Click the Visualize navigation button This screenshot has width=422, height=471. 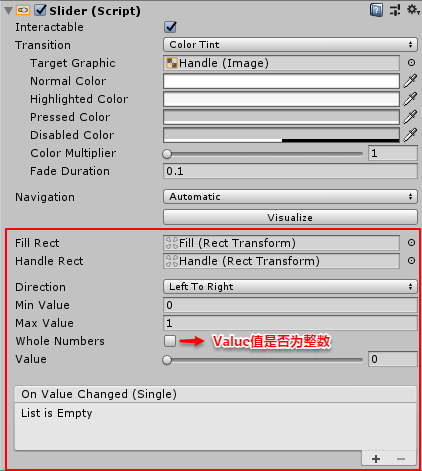[290, 217]
